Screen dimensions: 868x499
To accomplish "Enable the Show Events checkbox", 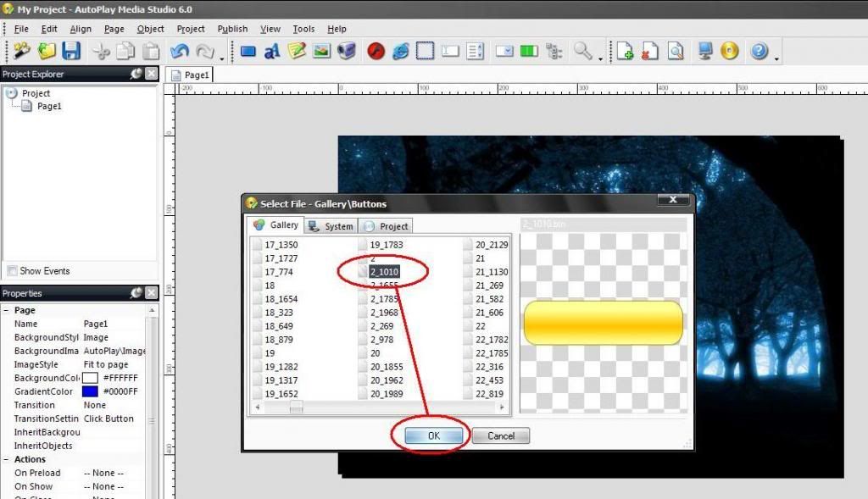I will point(12,271).
